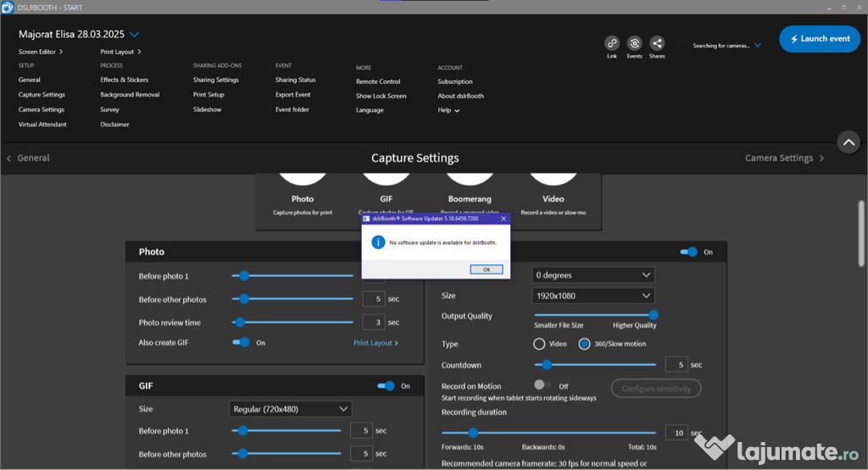Go back to the General page
The image size is (868, 470).
[x=28, y=158]
